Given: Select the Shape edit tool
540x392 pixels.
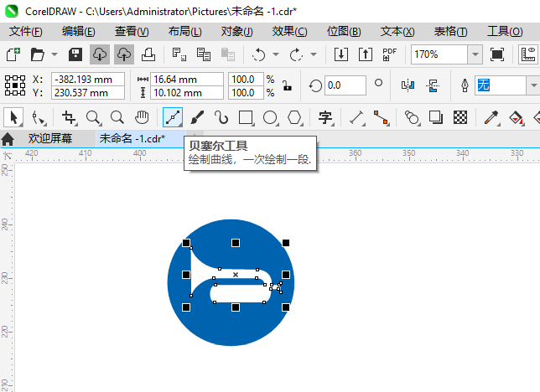Looking at the screenshot, I should click(39, 118).
